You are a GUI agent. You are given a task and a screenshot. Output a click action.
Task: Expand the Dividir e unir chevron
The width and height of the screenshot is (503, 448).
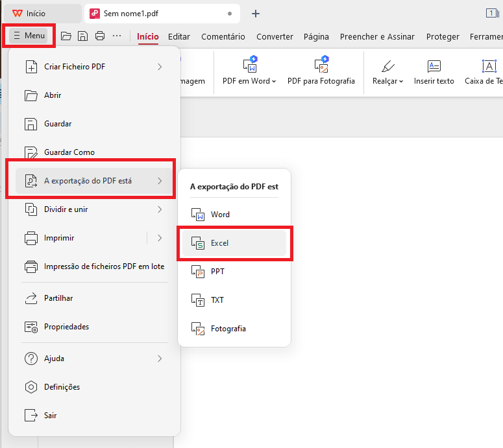click(160, 209)
